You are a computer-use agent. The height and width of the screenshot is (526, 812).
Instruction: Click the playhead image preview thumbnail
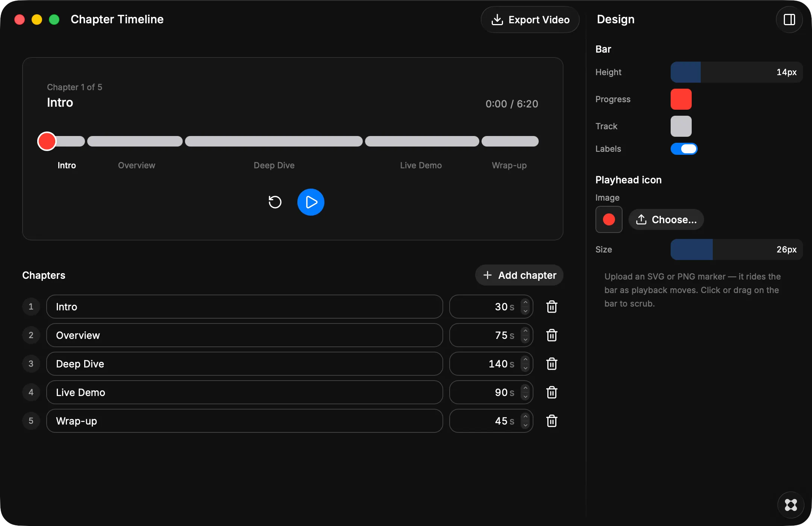click(609, 219)
